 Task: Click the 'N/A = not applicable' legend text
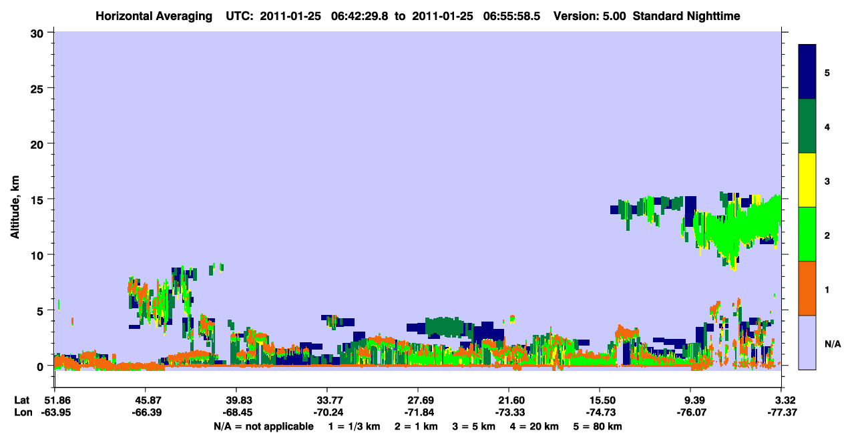[263, 426]
